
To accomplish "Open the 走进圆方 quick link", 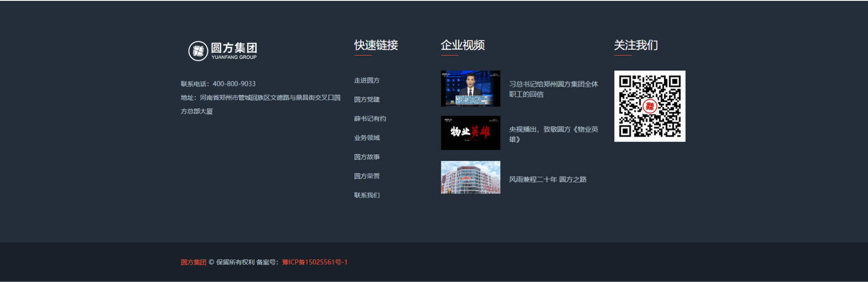I will click(x=367, y=80).
